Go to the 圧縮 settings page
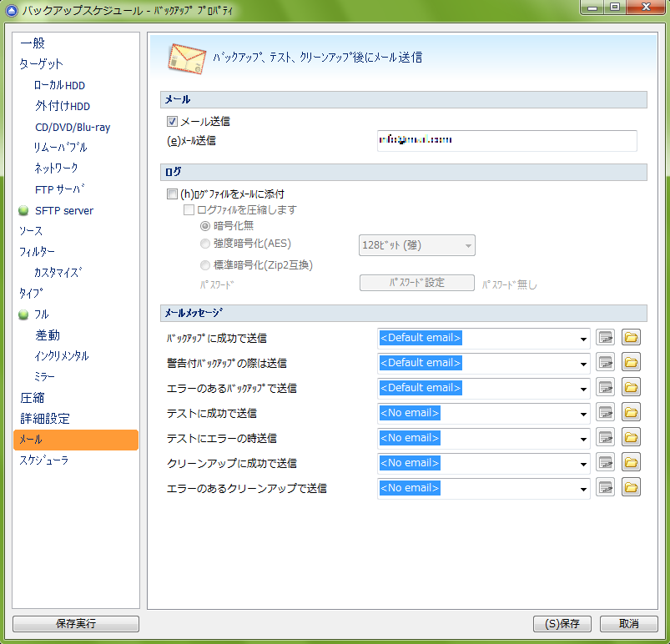670x644 pixels. [x=33, y=398]
